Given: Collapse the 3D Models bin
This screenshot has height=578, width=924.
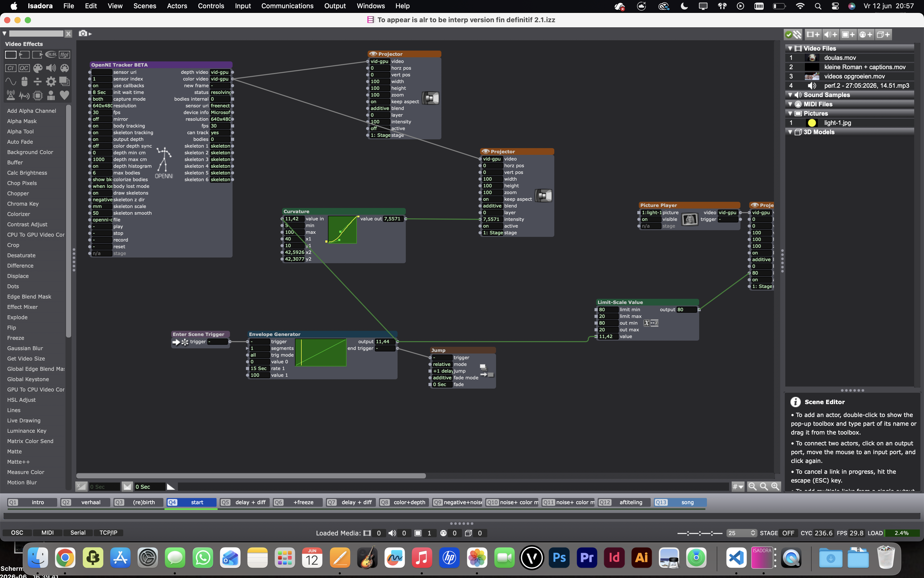Looking at the screenshot, I should pyautogui.click(x=790, y=132).
